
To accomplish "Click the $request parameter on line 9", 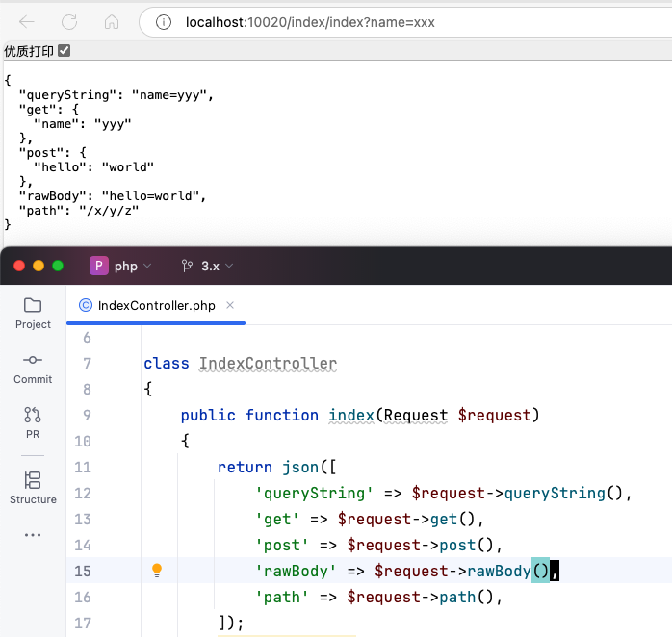I will [x=494, y=415].
